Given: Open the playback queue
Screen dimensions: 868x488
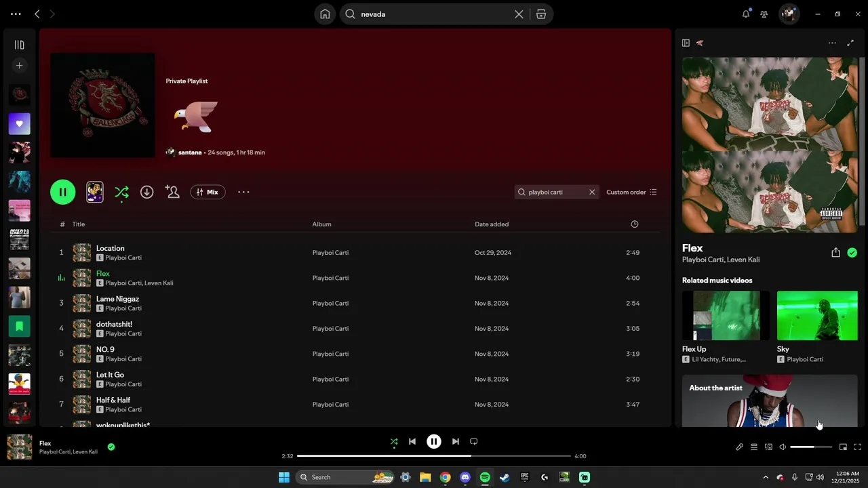Looking at the screenshot, I should coord(753,447).
